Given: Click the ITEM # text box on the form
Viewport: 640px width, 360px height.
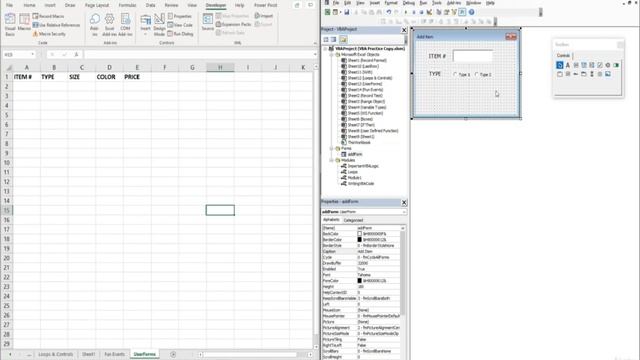Looking at the screenshot, I should click(473, 56).
